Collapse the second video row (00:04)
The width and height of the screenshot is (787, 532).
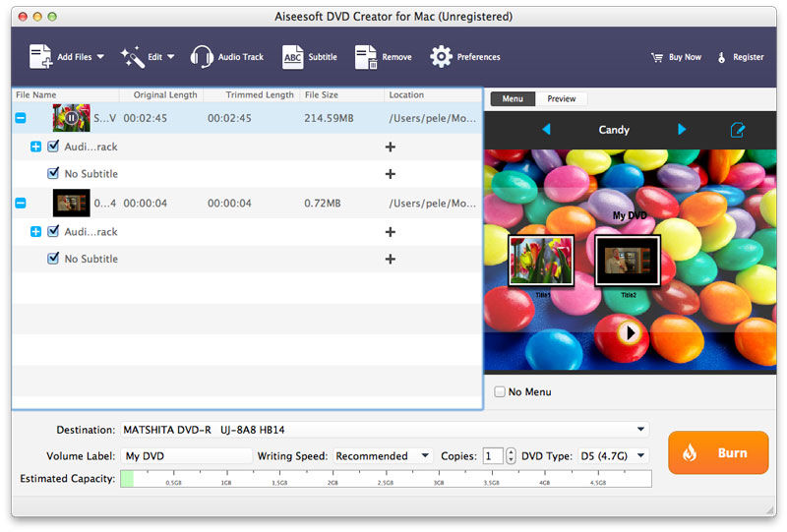[x=21, y=204]
